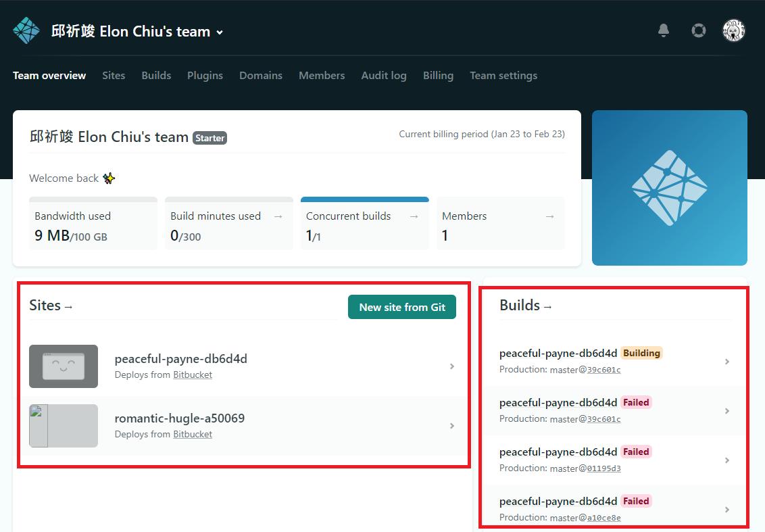Screen dimensions: 765x532
Task: Open the commit link 01195d3
Action: pos(604,468)
